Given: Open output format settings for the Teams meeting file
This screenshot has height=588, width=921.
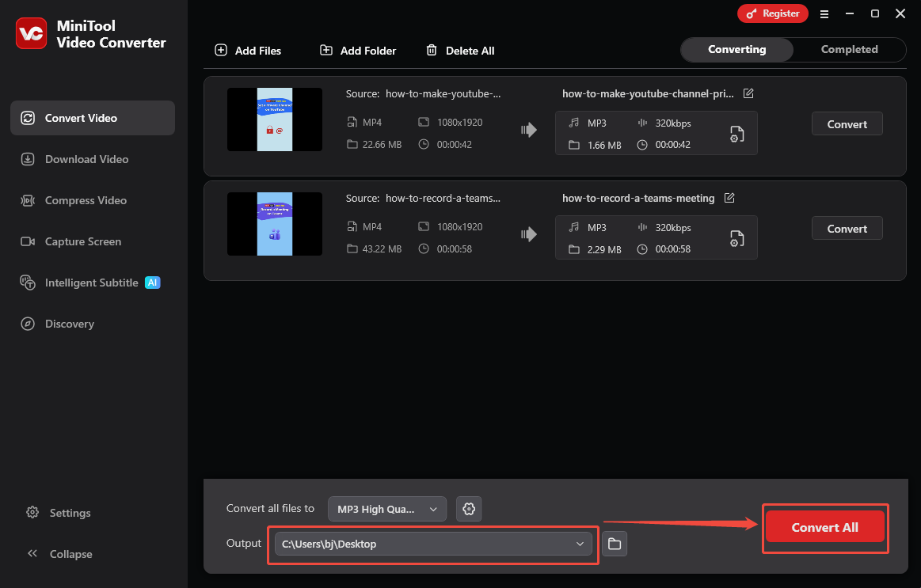Looking at the screenshot, I should pos(736,237).
